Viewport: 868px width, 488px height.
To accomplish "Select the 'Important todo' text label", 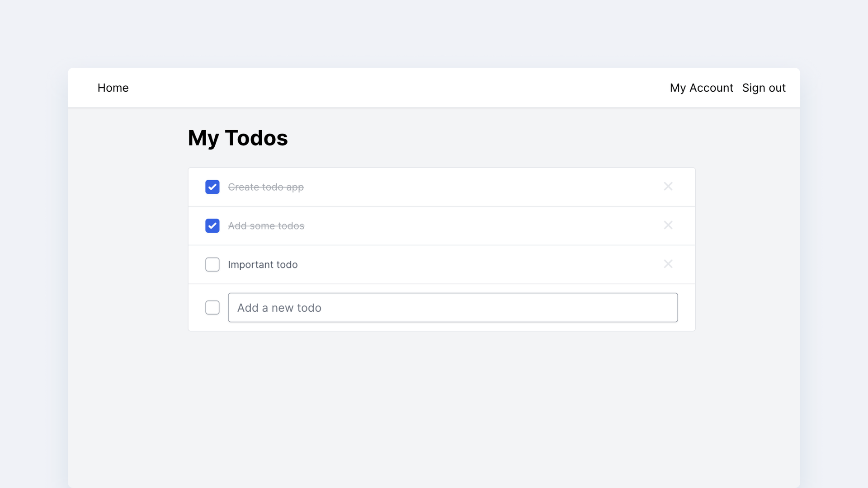I will (x=263, y=264).
